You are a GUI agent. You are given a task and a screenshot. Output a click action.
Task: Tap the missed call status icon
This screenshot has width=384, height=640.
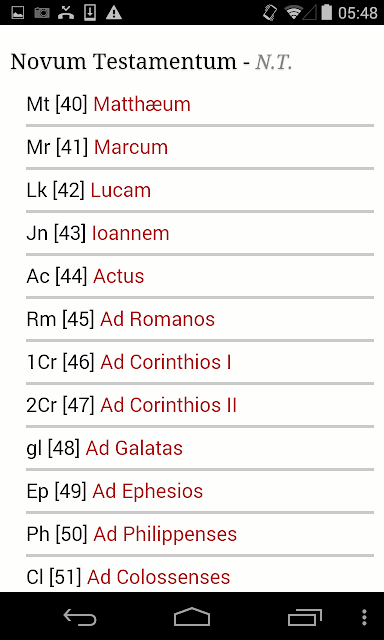point(66,13)
